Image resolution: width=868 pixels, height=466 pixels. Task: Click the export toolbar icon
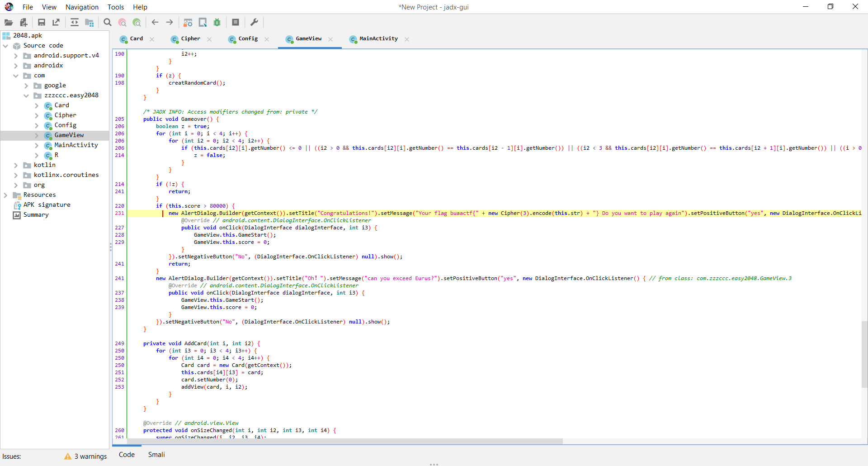click(56, 22)
